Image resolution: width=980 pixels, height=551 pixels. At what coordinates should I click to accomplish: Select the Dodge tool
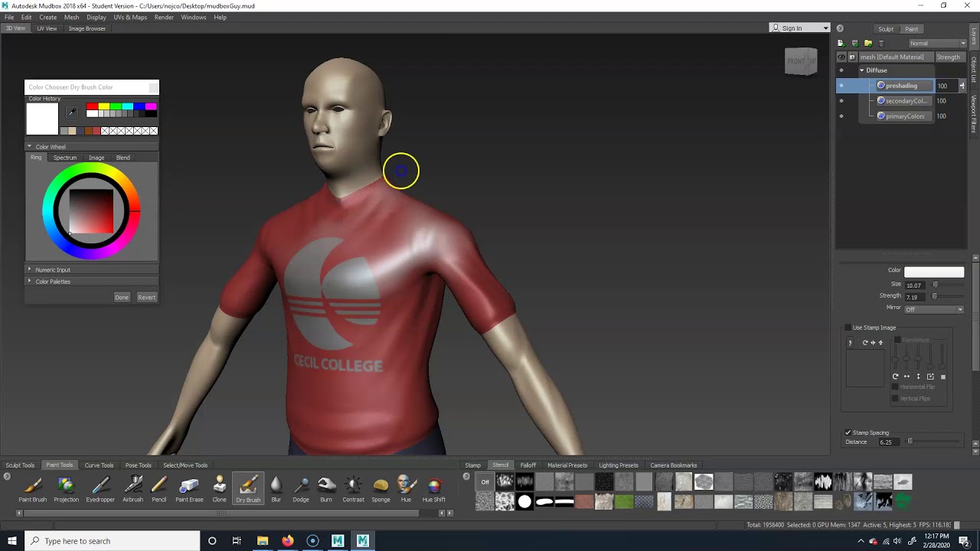(x=301, y=490)
